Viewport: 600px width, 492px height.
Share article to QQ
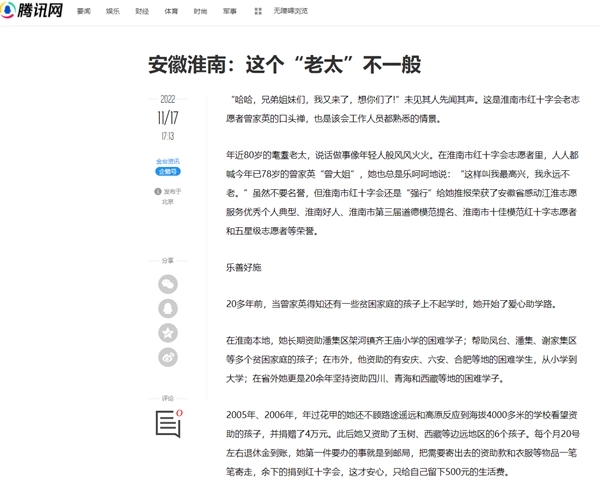coord(168,308)
